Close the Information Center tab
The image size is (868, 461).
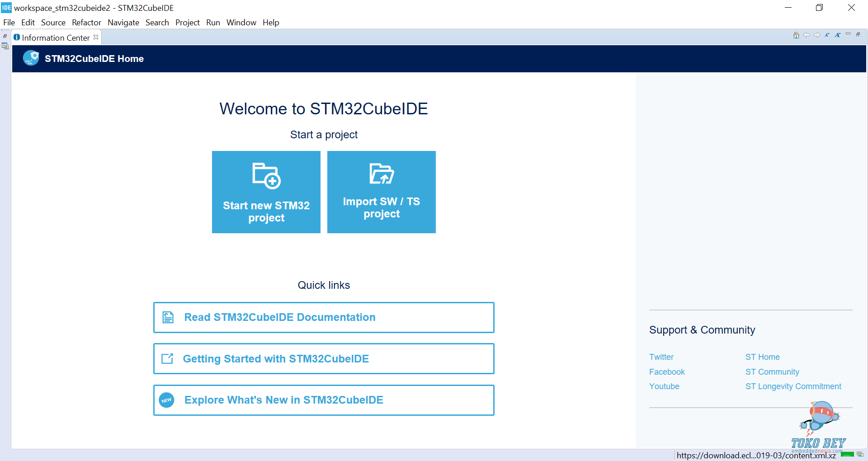[96, 38]
